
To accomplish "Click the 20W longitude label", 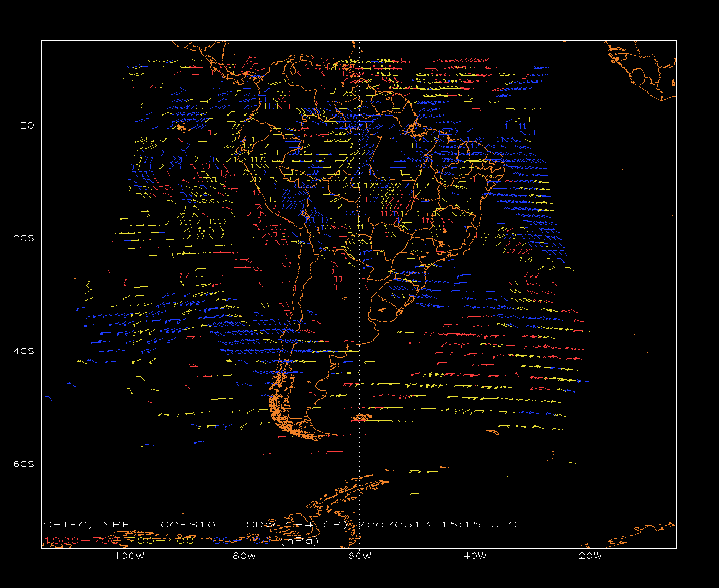I will (590, 556).
